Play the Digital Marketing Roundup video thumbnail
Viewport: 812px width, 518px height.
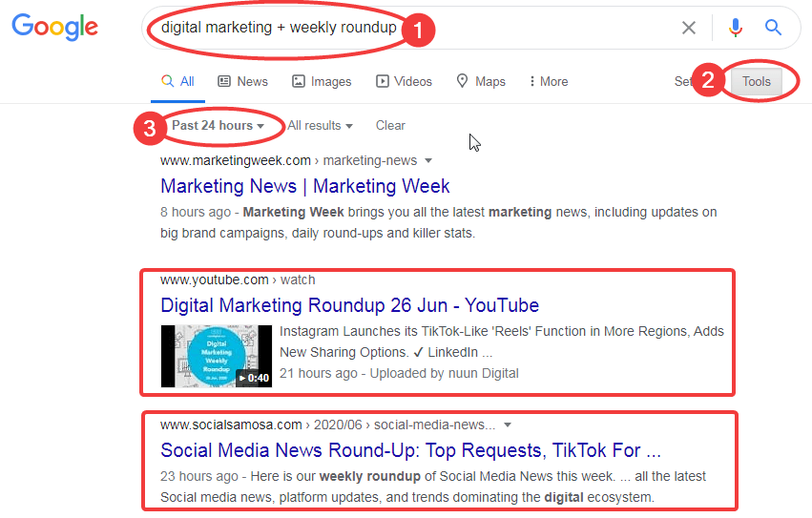[217, 357]
